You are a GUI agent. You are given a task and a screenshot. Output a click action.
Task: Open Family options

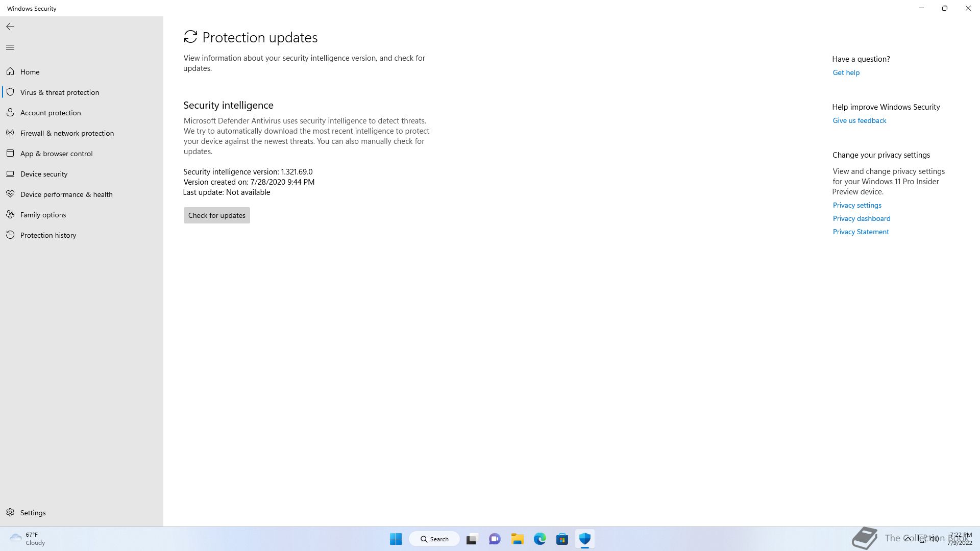[x=43, y=215]
